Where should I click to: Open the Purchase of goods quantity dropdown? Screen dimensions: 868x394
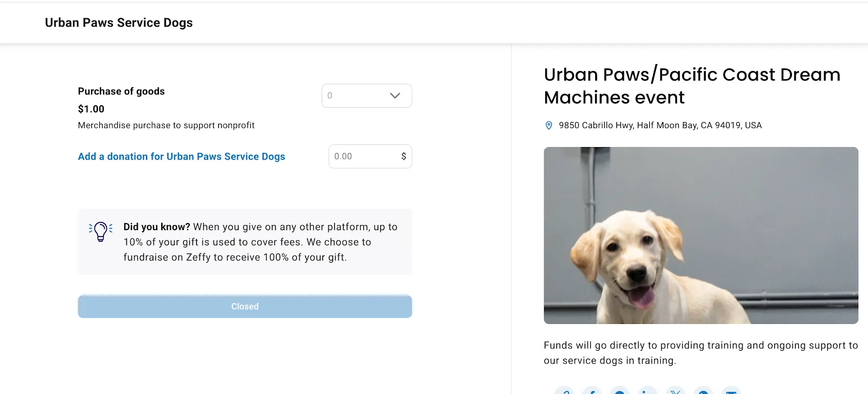(x=367, y=96)
